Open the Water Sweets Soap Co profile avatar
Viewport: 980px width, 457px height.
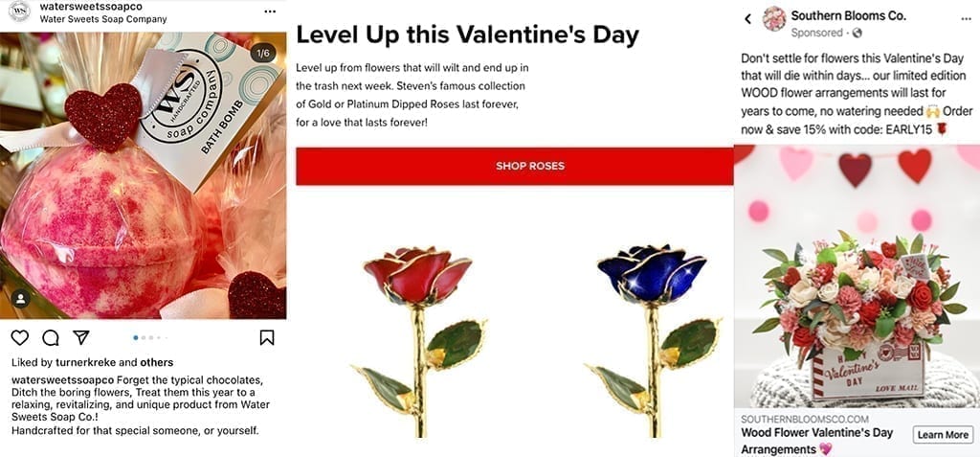(x=19, y=12)
